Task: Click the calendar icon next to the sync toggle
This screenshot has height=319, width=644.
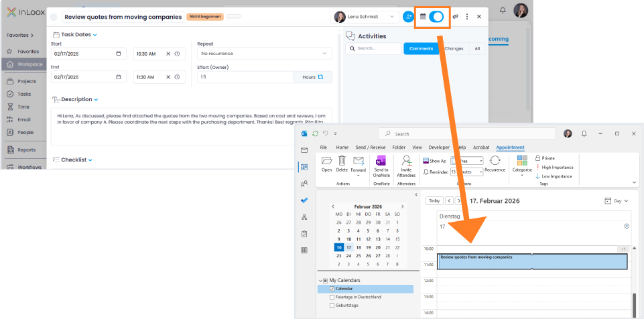Action: coord(423,17)
